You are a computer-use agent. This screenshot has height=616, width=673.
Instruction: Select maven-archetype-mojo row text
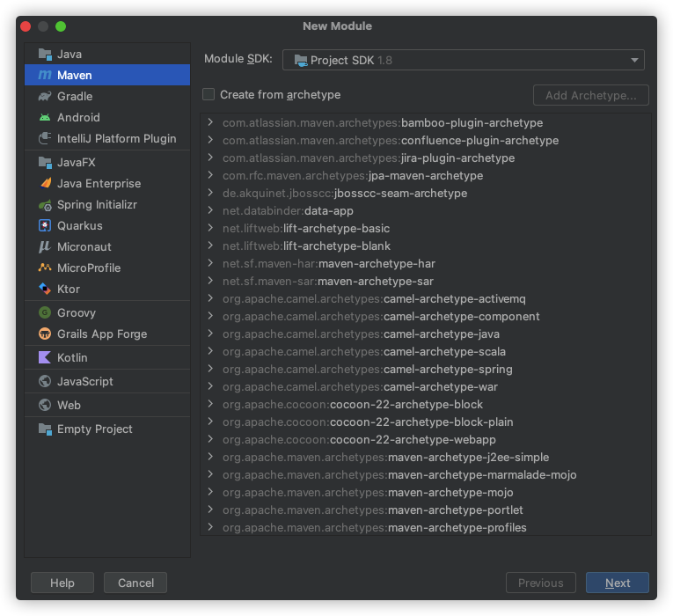tap(368, 493)
